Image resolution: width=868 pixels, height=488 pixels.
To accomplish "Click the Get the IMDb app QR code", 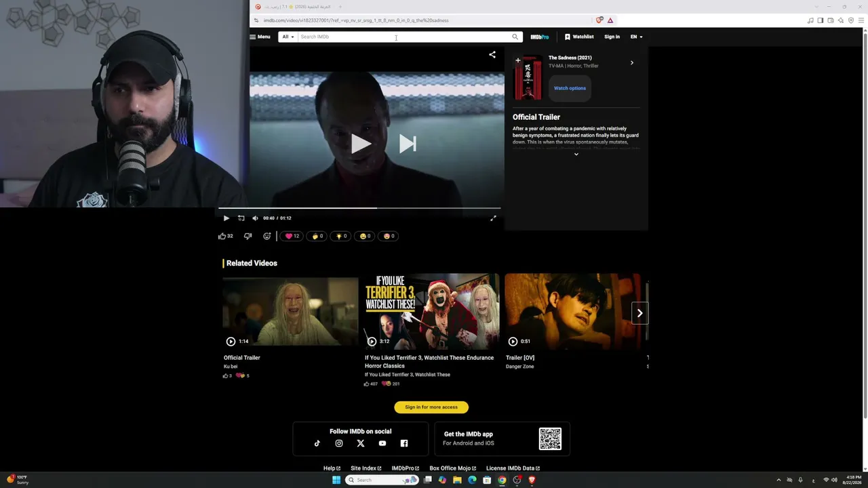I will pyautogui.click(x=550, y=439).
